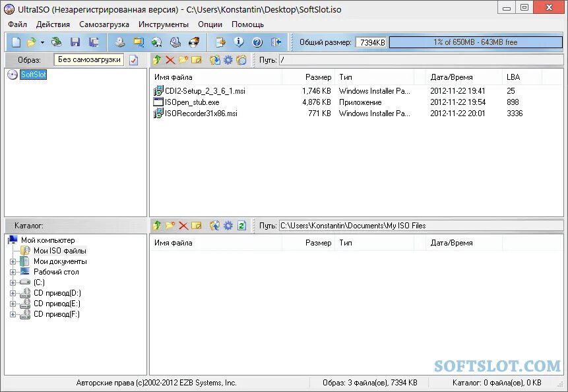Viewport: 568px width, 392px height.
Task: Create new folder in the image pane toolbar
Action: (x=183, y=60)
